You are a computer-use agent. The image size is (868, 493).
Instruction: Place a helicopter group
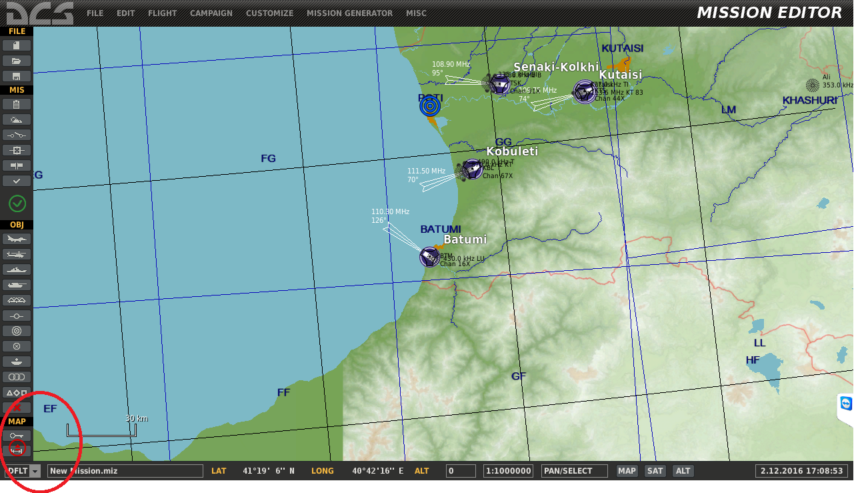pos(17,254)
